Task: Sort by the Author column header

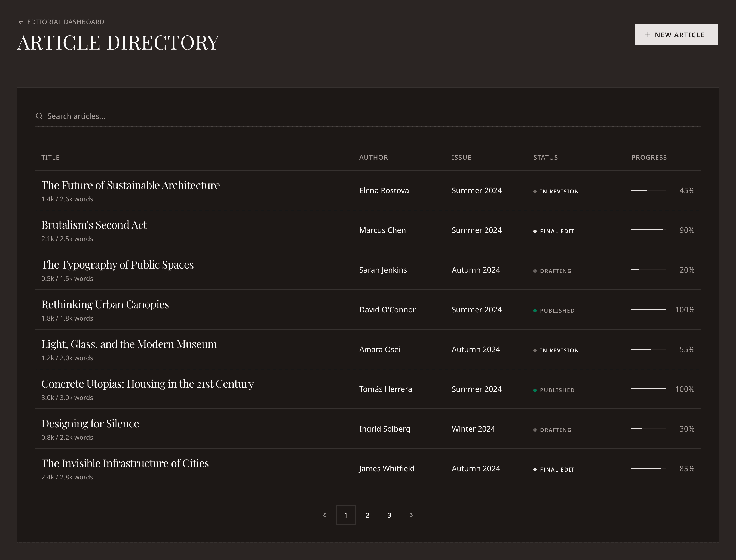Action: pos(373,157)
